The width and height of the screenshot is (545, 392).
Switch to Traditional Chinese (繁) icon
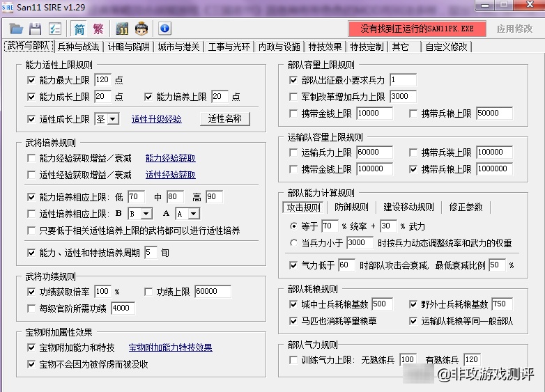tap(98, 29)
